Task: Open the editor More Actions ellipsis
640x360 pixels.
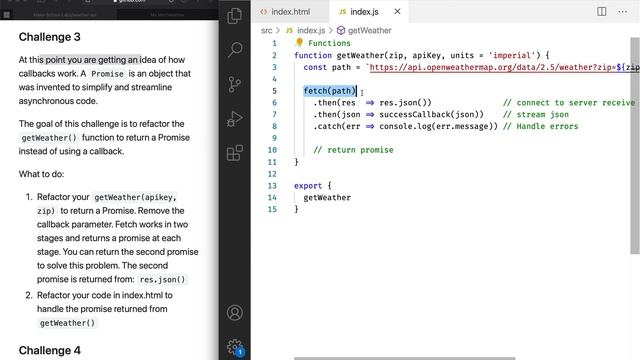Action: point(622,11)
